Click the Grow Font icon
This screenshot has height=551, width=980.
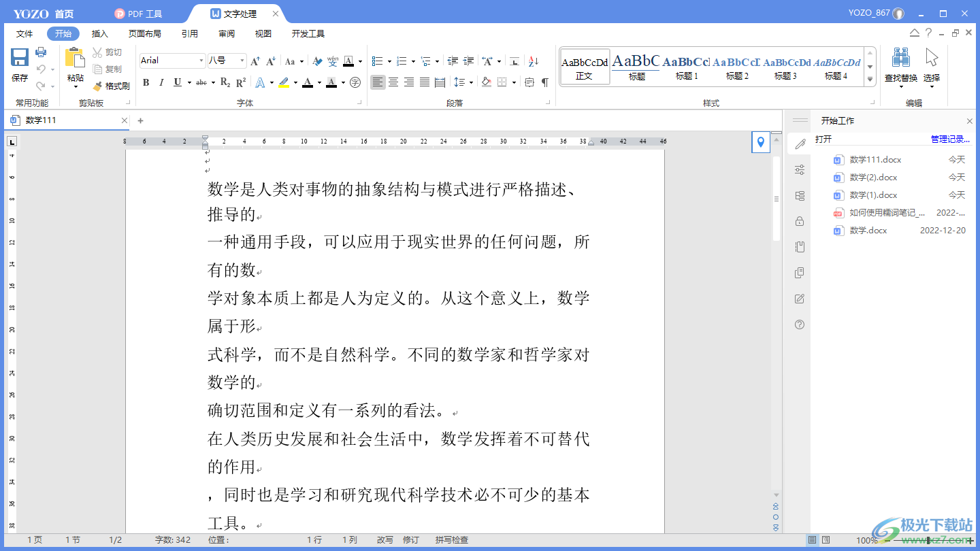tap(255, 61)
